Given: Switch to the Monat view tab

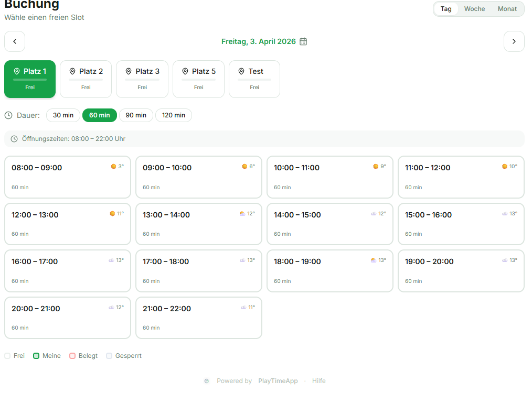Looking at the screenshot, I should 507,9.
